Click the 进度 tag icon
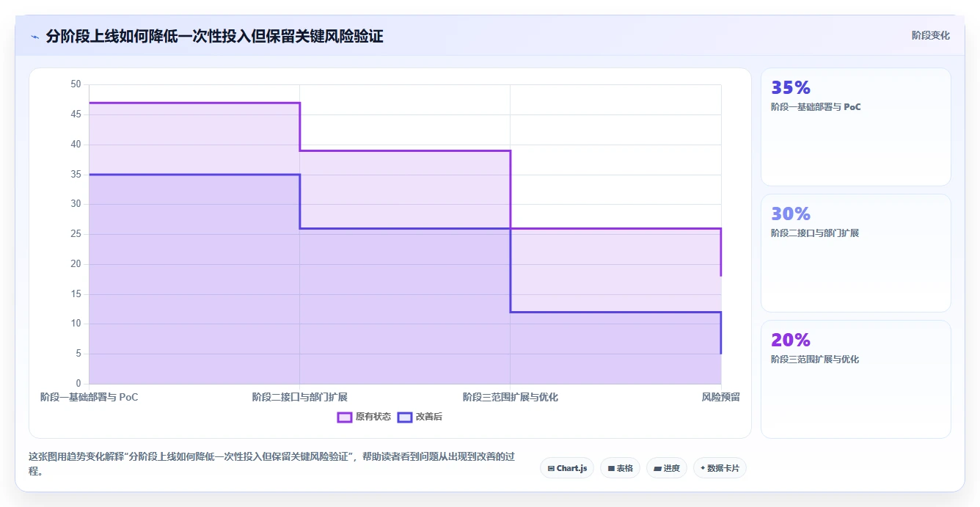The height and width of the screenshot is (507, 980). [x=657, y=468]
